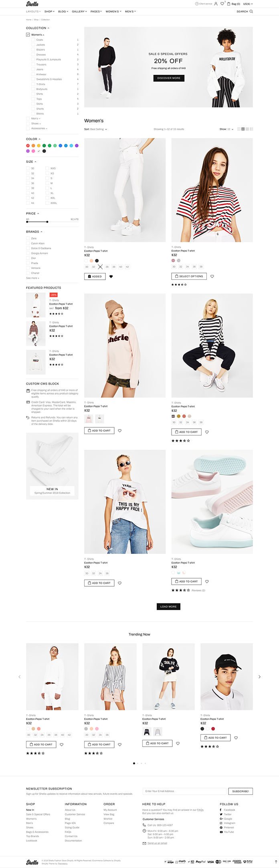This screenshot has width=279, height=868.
Task: Check the Jackets category checkbox
Action: coord(33,45)
